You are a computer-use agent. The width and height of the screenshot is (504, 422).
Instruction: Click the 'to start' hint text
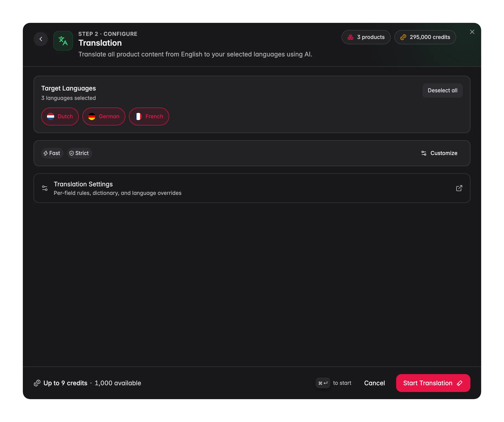click(342, 383)
